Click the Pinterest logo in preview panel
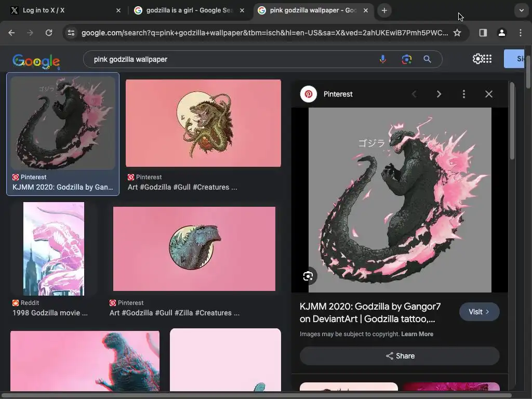This screenshot has width=532, height=399. click(x=309, y=94)
